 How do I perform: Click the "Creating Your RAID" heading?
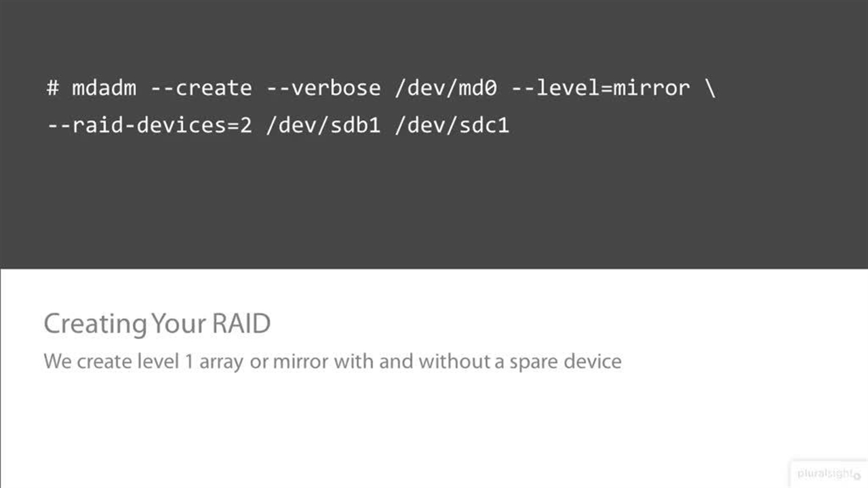157,324
